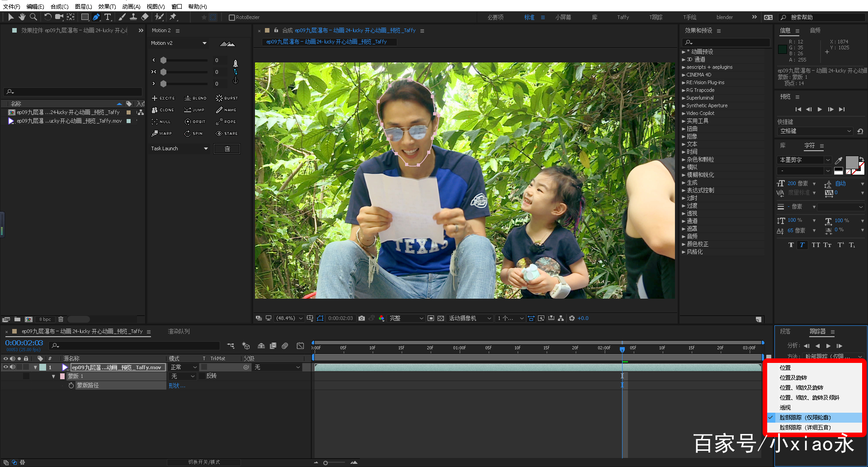Click the trash icon in Motion 2 panel
Screen dimensions: 868x467
click(226, 148)
